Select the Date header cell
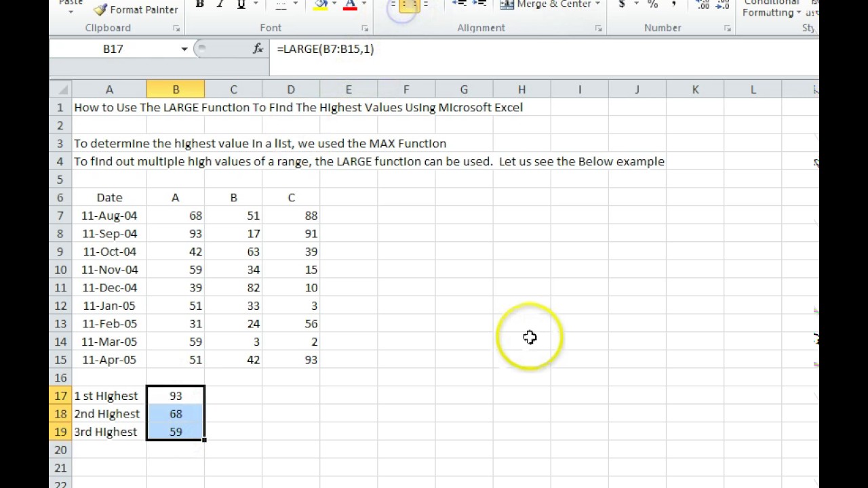 pyautogui.click(x=109, y=197)
